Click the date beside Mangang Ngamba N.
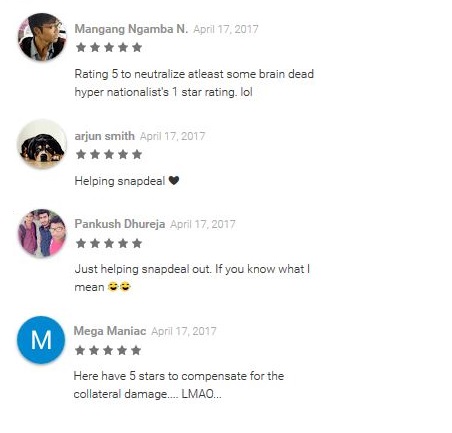The width and height of the screenshot is (452, 433). tap(226, 29)
